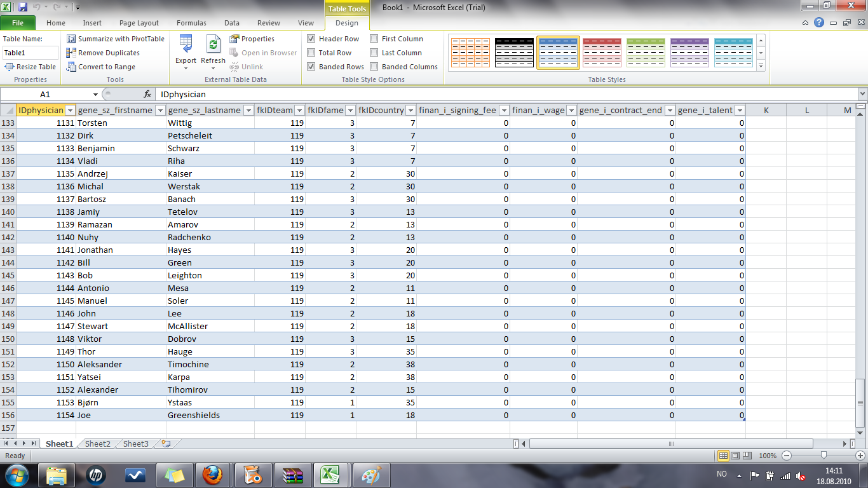868x488 pixels.
Task: Click Resize Table icon
Action: click(10, 67)
